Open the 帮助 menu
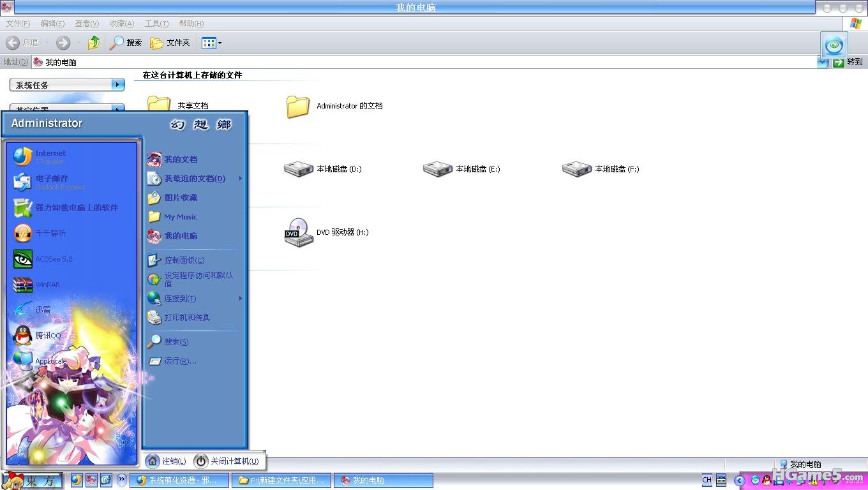The height and width of the screenshot is (490, 868). 191,24
